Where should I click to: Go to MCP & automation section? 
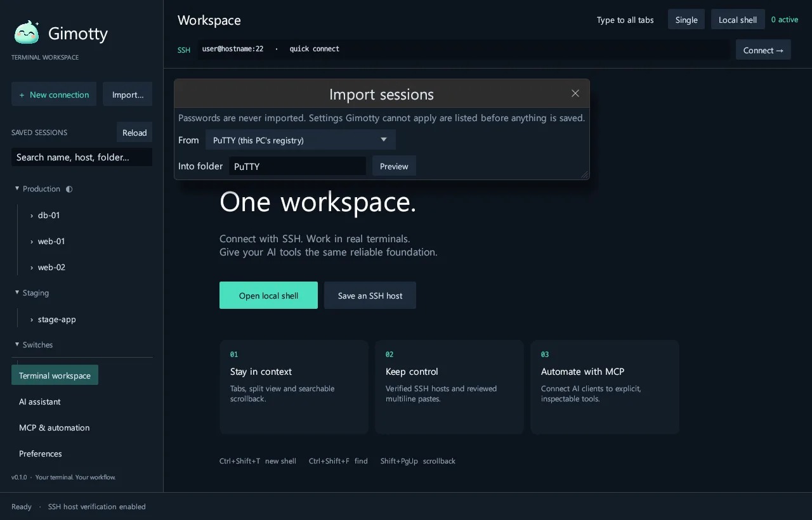(x=54, y=427)
